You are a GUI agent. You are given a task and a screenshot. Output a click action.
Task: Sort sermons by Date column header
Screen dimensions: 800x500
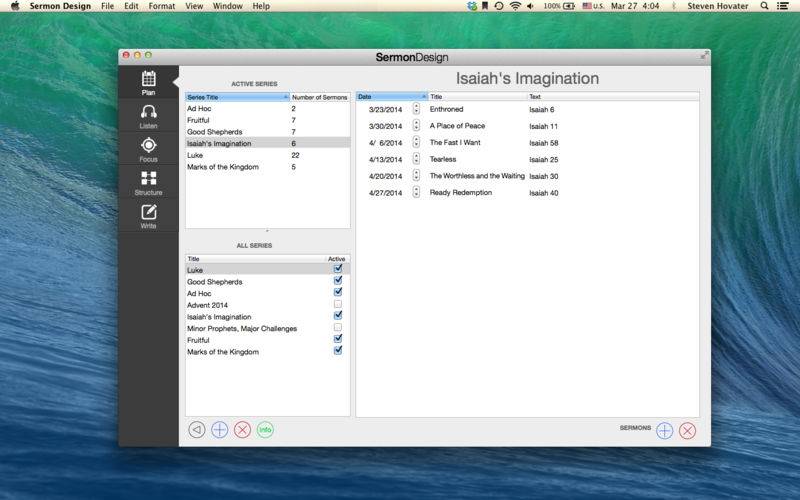[x=392, y=96]
